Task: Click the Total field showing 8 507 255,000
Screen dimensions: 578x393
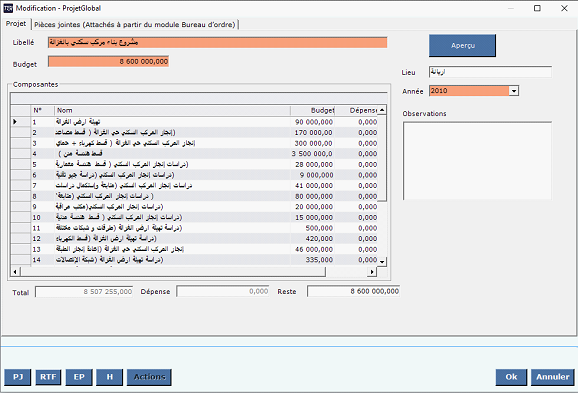Action: [x=84, y=292]
